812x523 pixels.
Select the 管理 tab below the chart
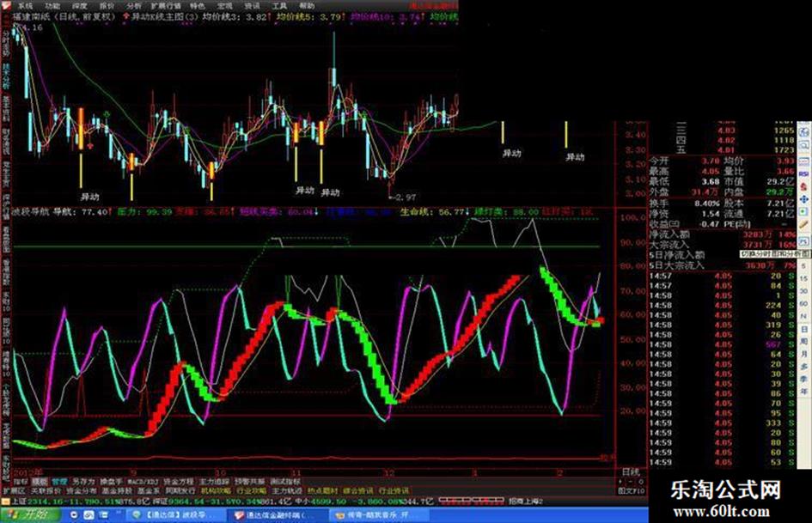click(59, 482)
